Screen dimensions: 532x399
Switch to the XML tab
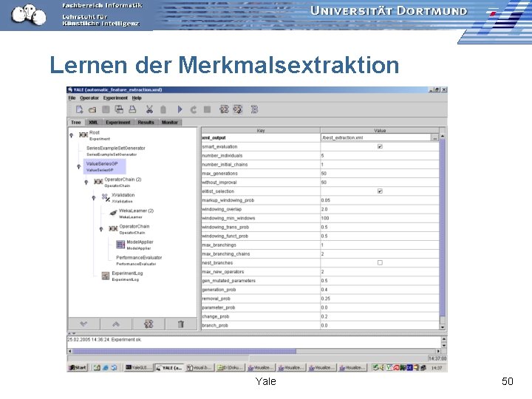point(93,123)
